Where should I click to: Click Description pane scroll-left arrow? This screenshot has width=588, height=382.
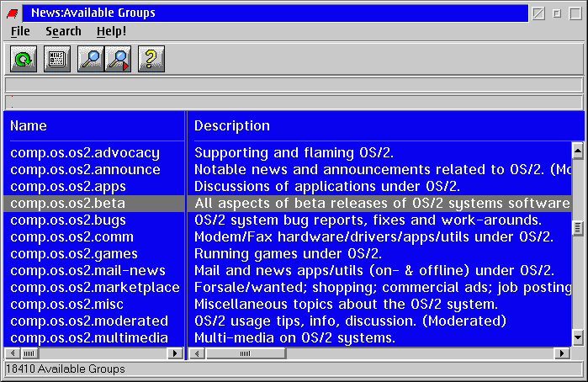coord(197,353)
